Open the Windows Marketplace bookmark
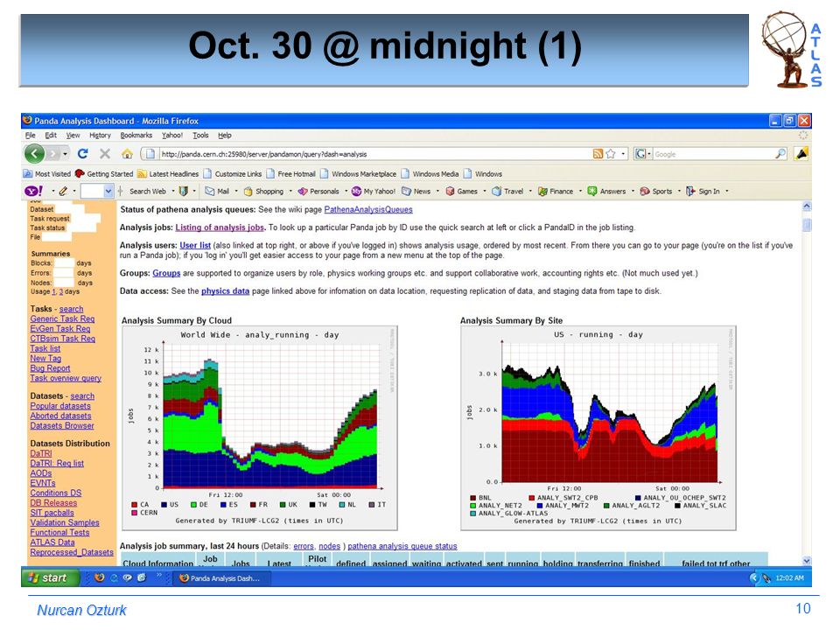Screen dimensions: 840x630 pos(359,174)
